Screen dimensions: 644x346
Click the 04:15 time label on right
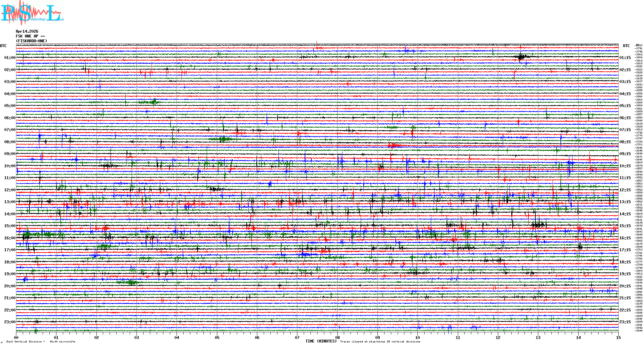625,94
